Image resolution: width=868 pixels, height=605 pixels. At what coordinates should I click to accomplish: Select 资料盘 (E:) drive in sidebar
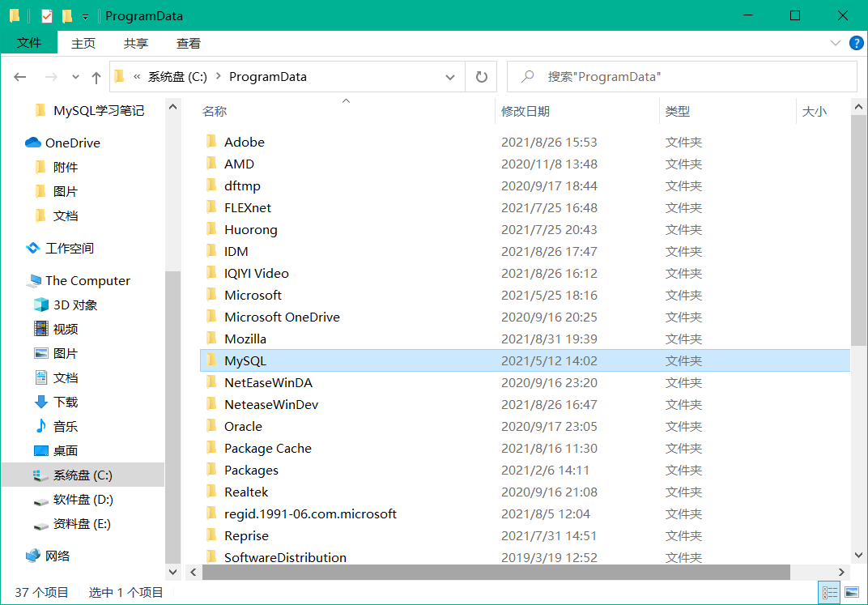pos(82,524)
